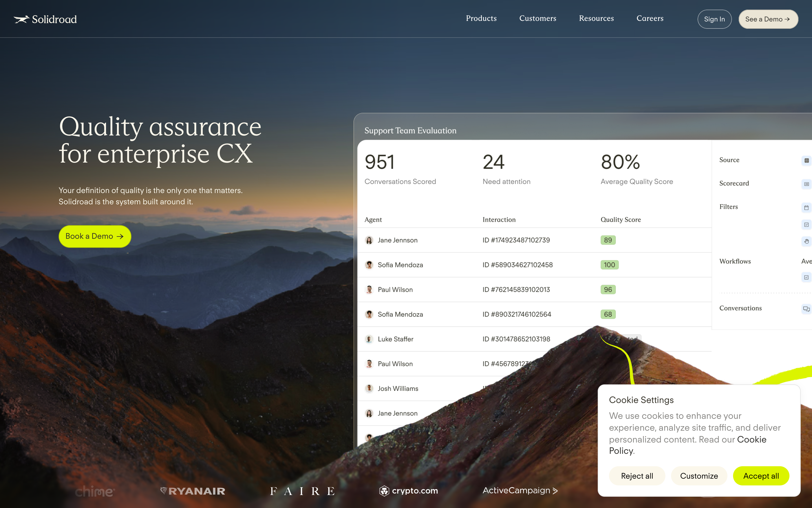Click the icon next to Scorecard
812x508 pixels.
coord(806,184)
